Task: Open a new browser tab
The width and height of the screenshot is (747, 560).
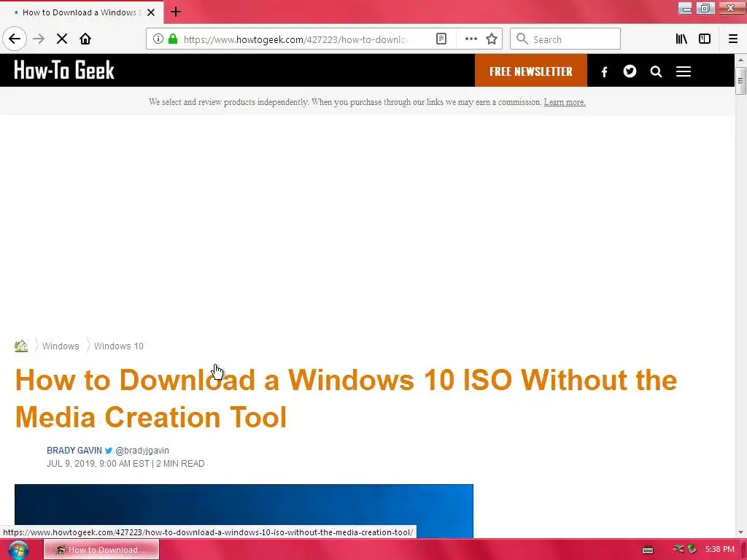Action: click(x=176, y=12)
